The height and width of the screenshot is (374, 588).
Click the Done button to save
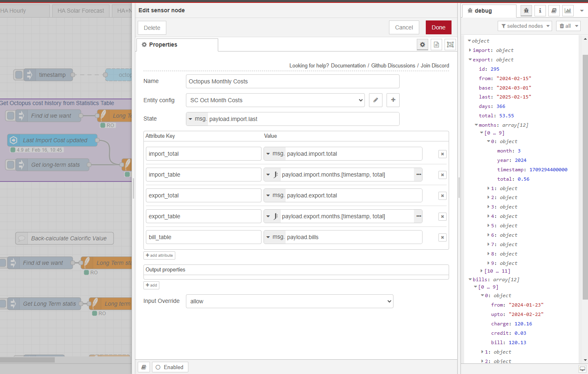click(438, 27)
